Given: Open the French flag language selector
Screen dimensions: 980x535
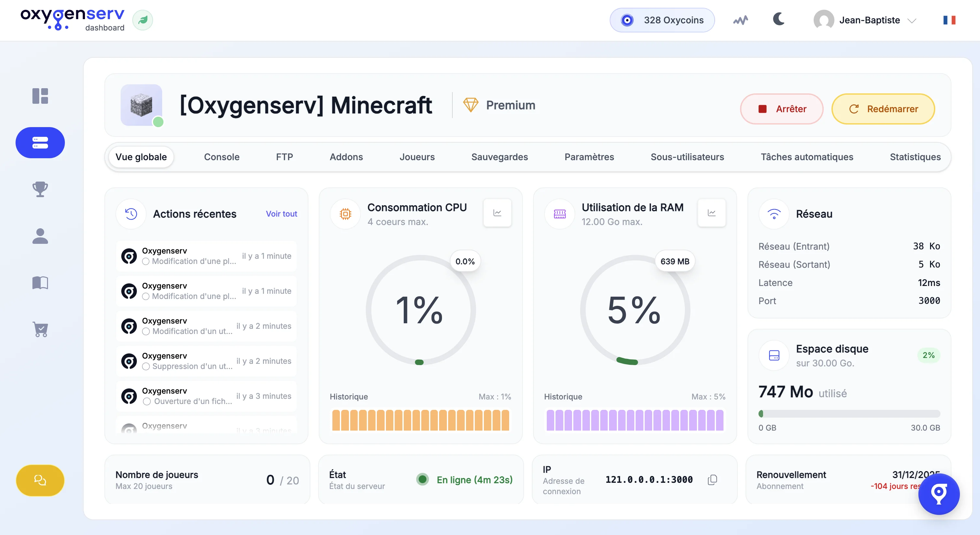Looking at the screenshot, I should click(949, 20).
